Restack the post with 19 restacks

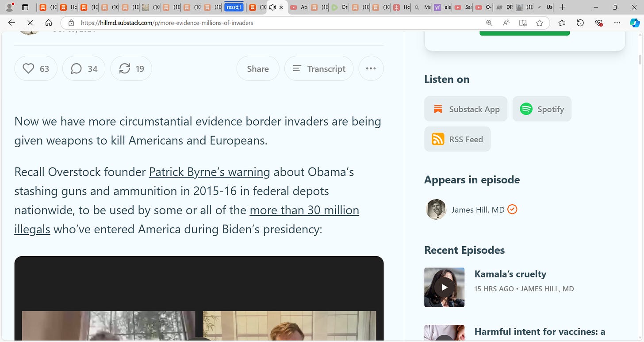tap(131, 68)
